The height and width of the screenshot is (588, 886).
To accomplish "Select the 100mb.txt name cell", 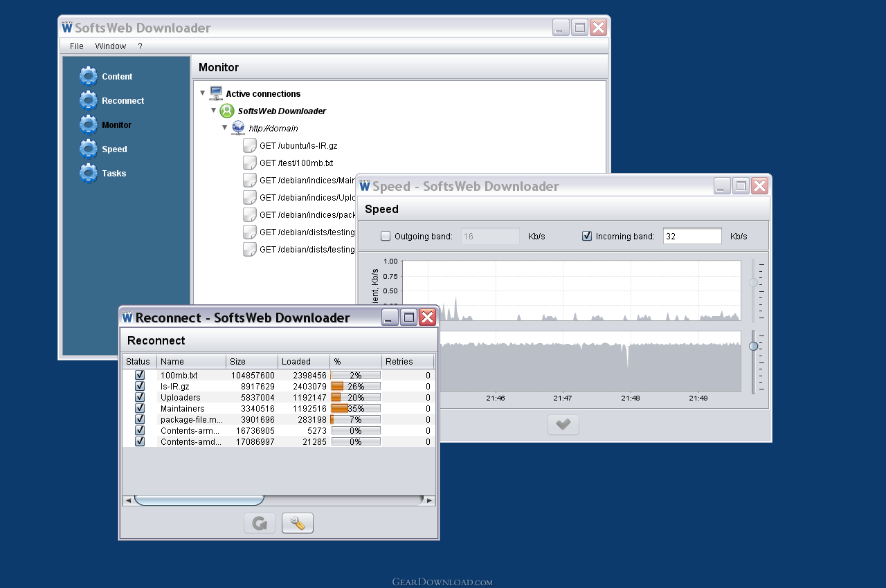I will [192, 375].
